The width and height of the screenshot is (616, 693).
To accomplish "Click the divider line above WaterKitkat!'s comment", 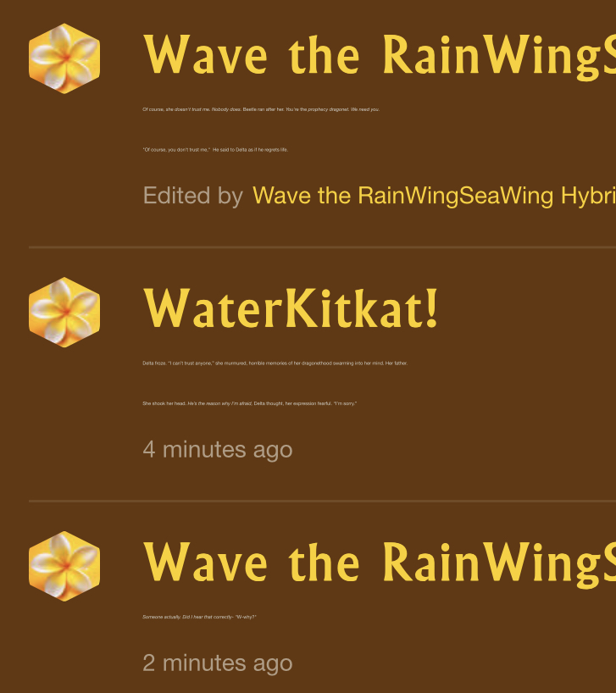I will click(x=322, y=247).
